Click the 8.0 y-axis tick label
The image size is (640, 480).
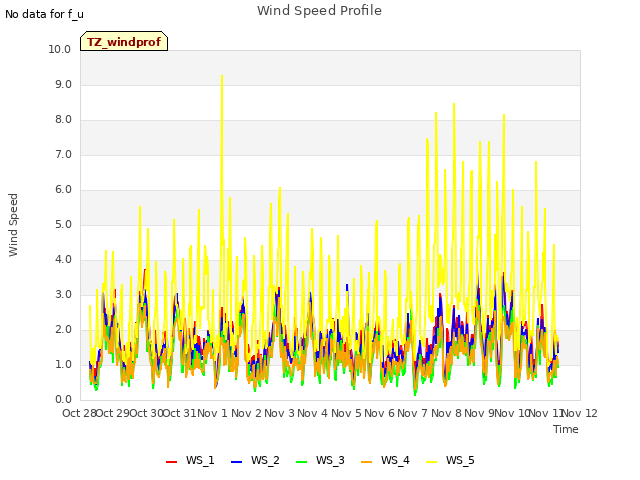point(63,120)
